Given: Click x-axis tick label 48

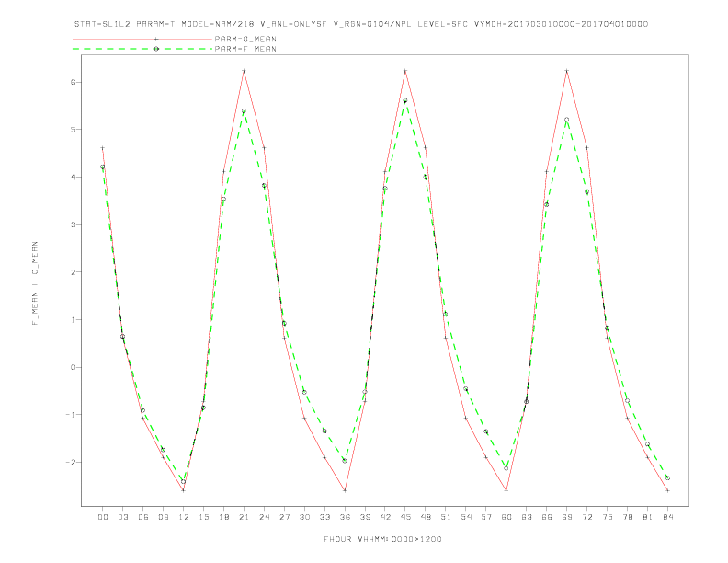Looking at the screenshot, I should [426, 517].
